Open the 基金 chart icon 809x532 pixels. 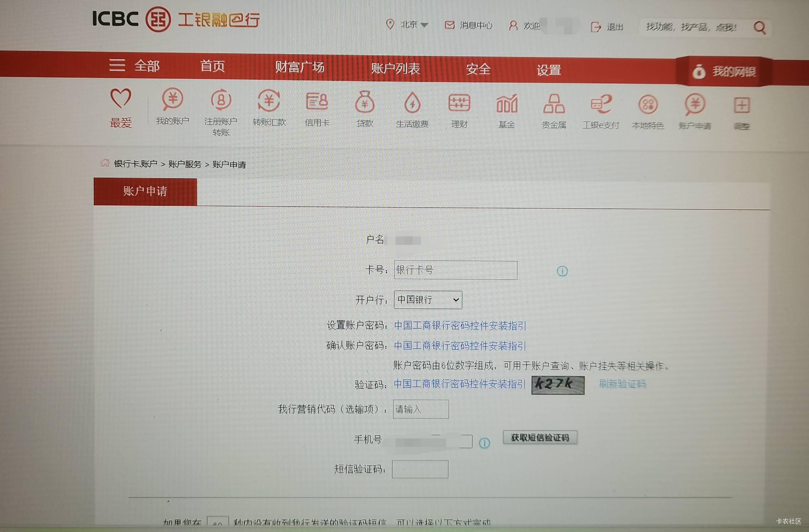coord(507,104)
